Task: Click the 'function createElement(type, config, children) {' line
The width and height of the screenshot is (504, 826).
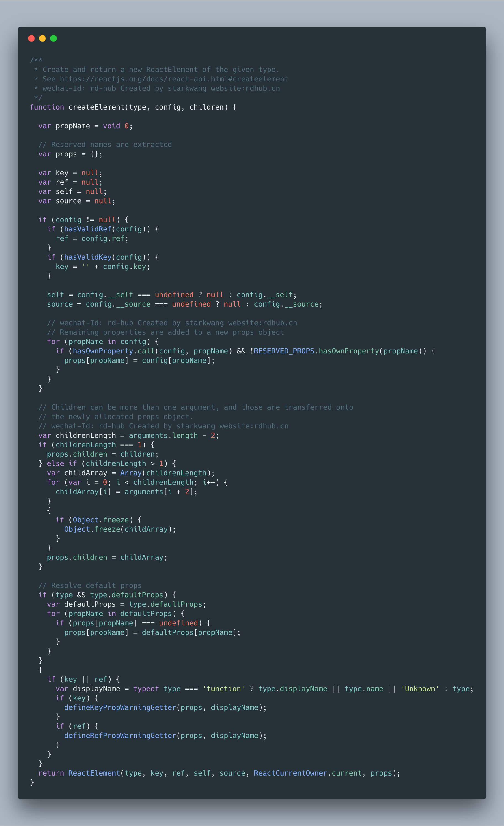Action: pos(133,107)
